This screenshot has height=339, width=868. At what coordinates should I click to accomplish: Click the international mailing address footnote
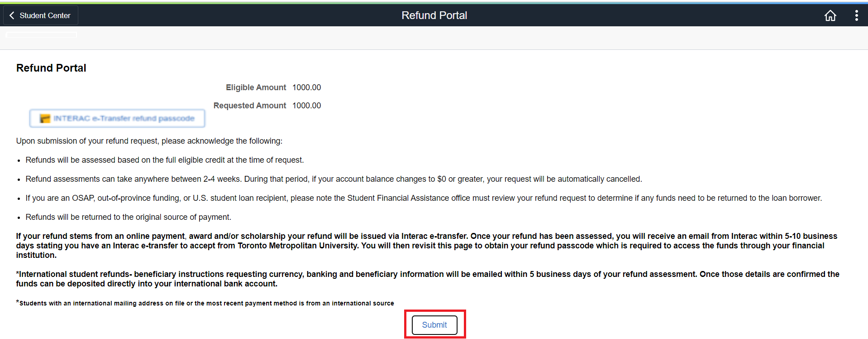pyautogui.click(x=206, y=303)
